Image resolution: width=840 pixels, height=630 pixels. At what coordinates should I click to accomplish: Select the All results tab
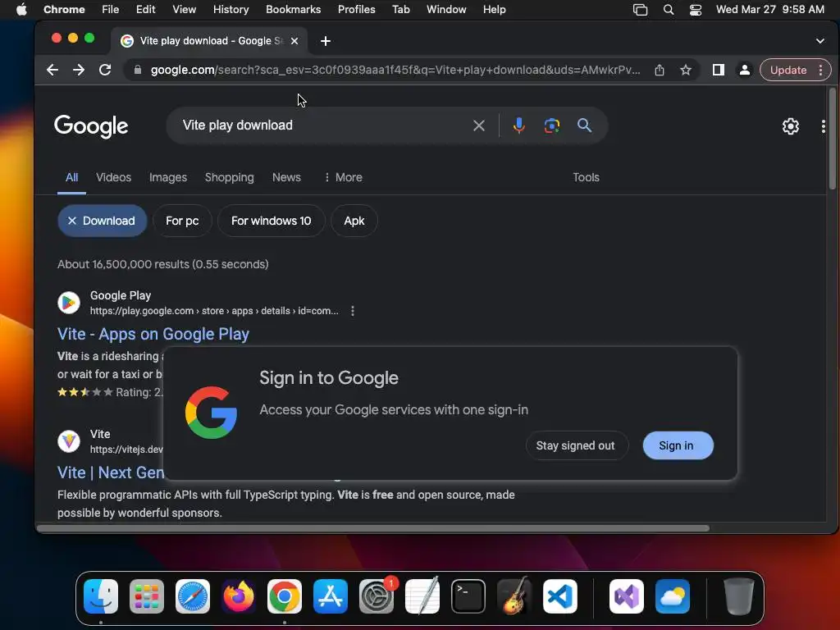coord(72,177)
